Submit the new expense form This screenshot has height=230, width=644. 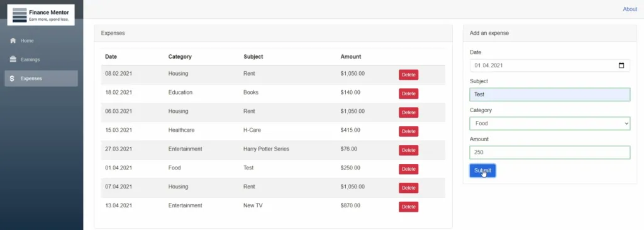[482, 170]
